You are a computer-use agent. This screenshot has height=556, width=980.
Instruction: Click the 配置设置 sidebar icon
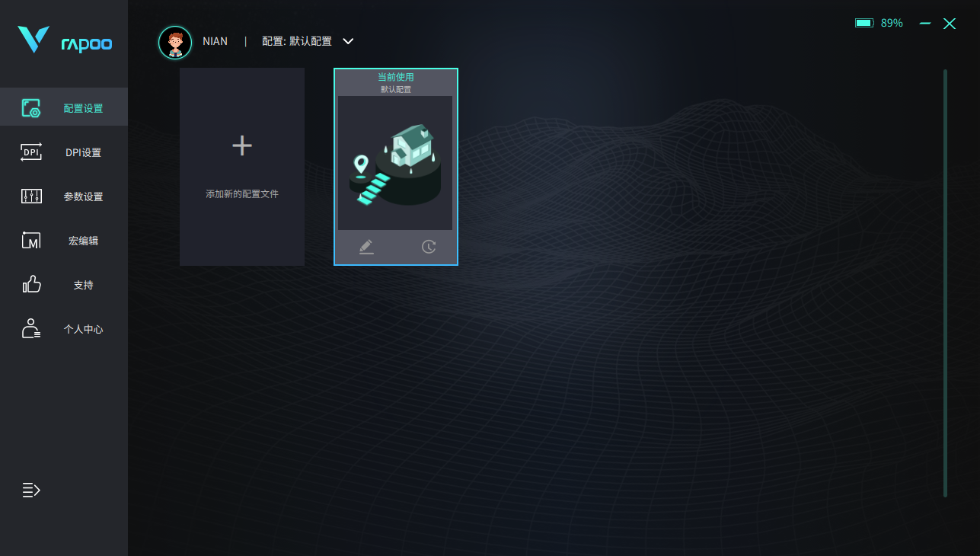pos(31,108)
